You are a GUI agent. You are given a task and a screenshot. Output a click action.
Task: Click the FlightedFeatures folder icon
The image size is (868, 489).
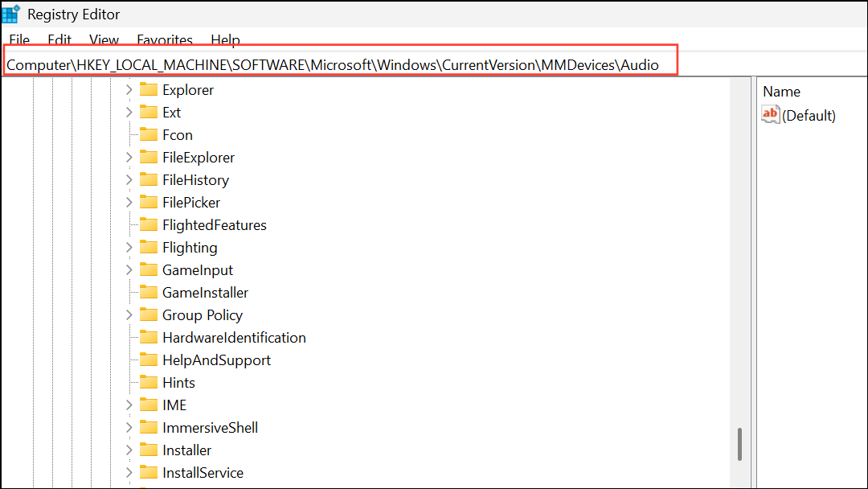[149, 224]
